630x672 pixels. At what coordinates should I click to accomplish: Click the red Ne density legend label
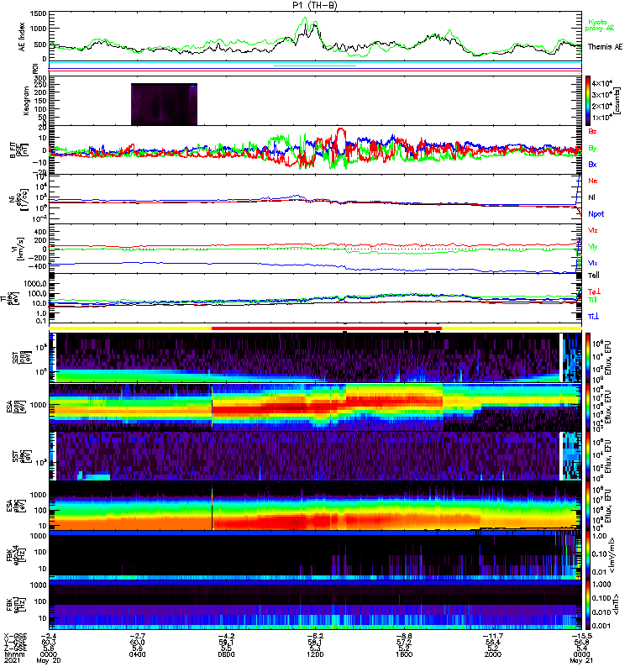pos(593,181)
